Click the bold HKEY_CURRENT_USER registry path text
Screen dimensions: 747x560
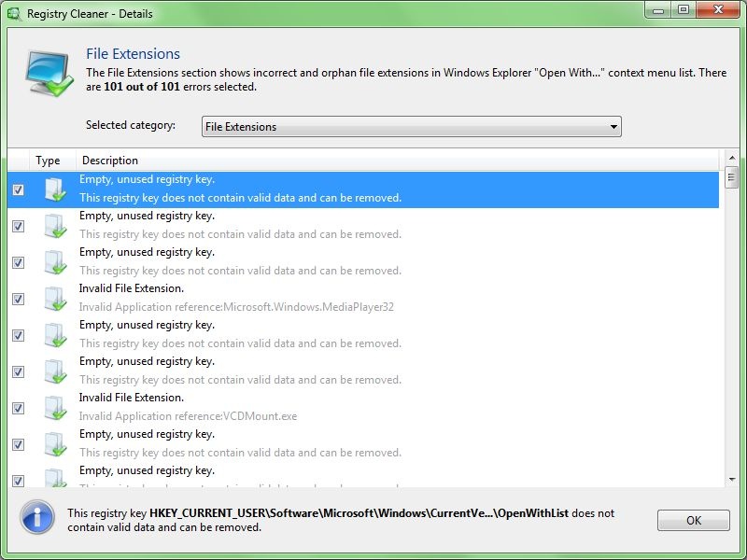359,513
